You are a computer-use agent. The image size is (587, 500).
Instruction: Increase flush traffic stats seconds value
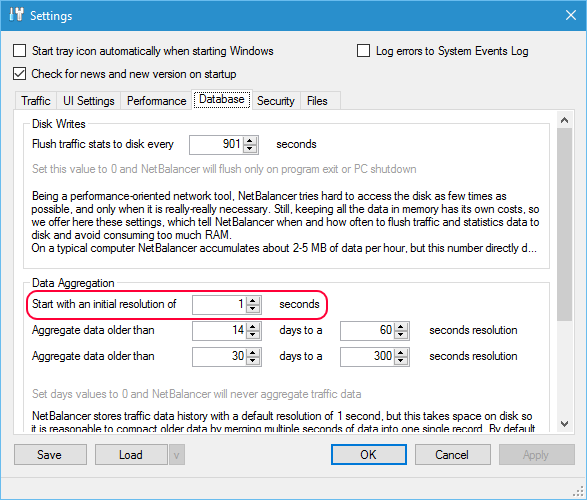[x=250, y=140]
